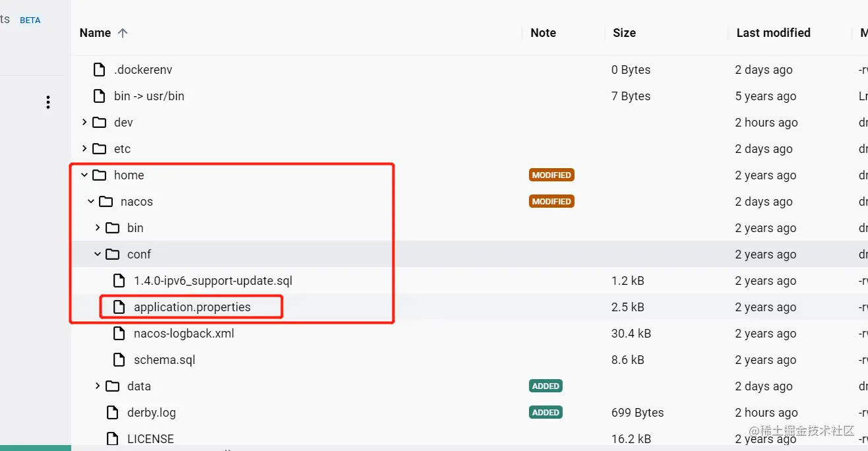This screenshot has width=868, height=451.
Task: Click the 2.5 kB size value
Action: pos(628,307)
